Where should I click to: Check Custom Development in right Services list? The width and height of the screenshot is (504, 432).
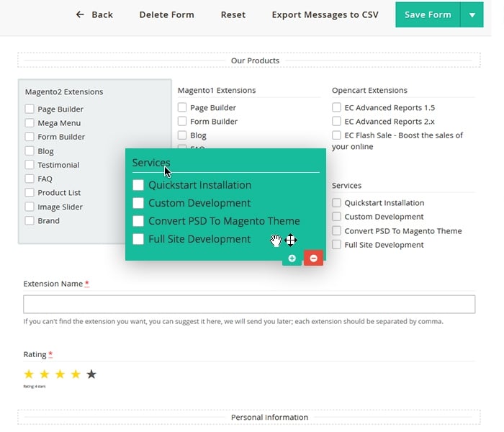click(x=336, y=217)
